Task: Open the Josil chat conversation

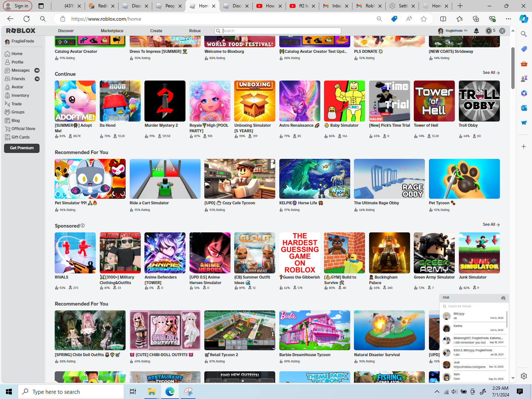Action: 474,365
